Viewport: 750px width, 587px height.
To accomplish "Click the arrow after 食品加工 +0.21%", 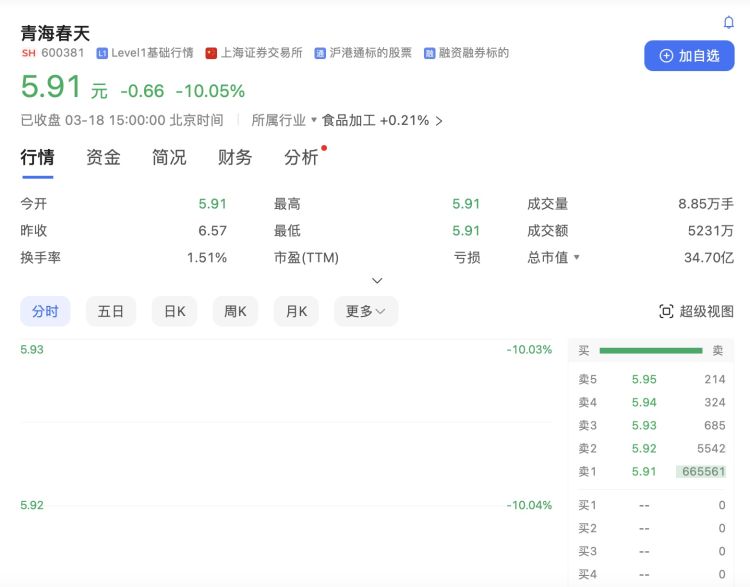I will pos(439,121).
